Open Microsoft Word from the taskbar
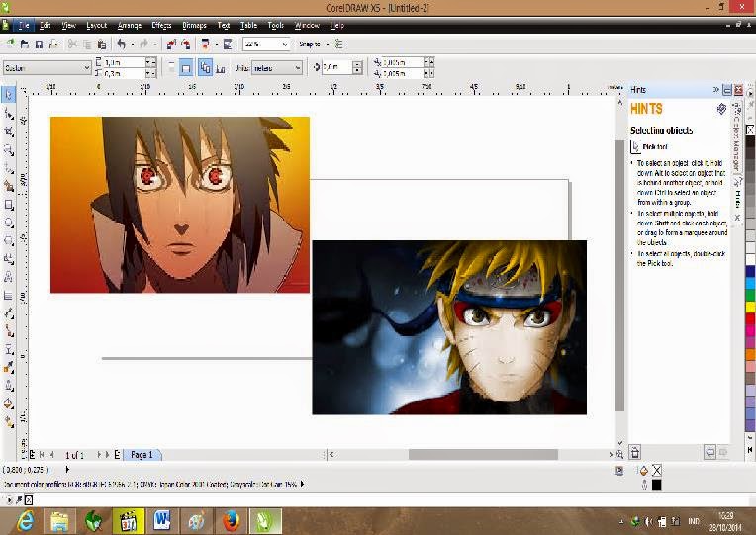The height and width of the screenshot is (535, 756). pos(162,521)
